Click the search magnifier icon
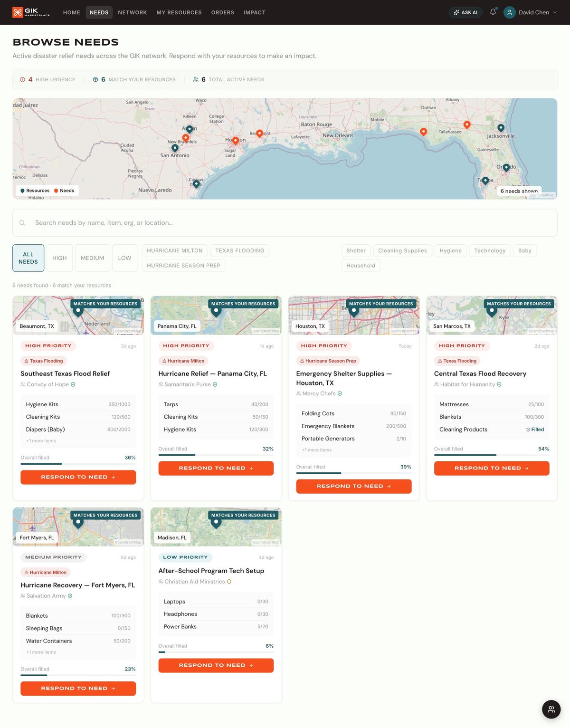This screenshot has height=728, width=570. click(x=22, y=222)
